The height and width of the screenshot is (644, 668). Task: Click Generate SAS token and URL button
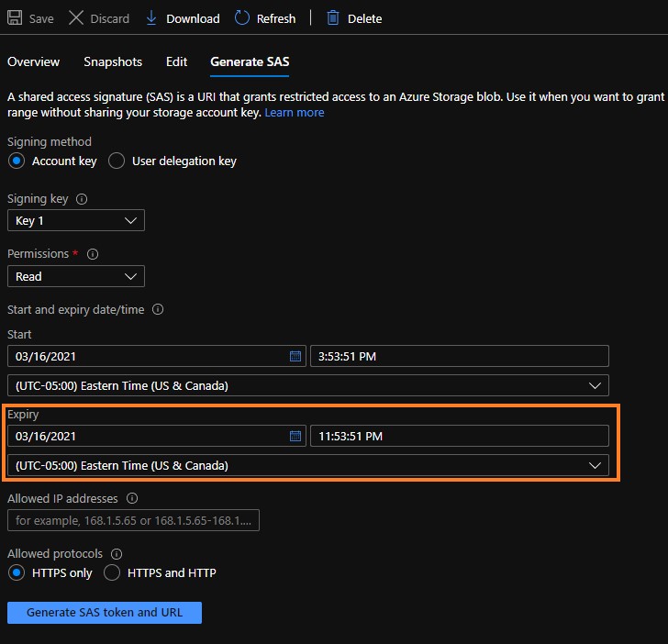click(105, 613)
